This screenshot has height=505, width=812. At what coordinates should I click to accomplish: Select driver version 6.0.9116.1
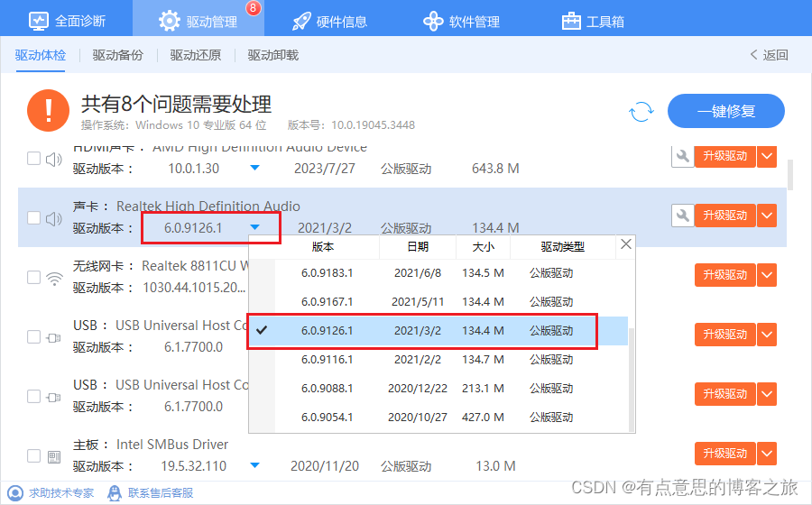[438, 360]
